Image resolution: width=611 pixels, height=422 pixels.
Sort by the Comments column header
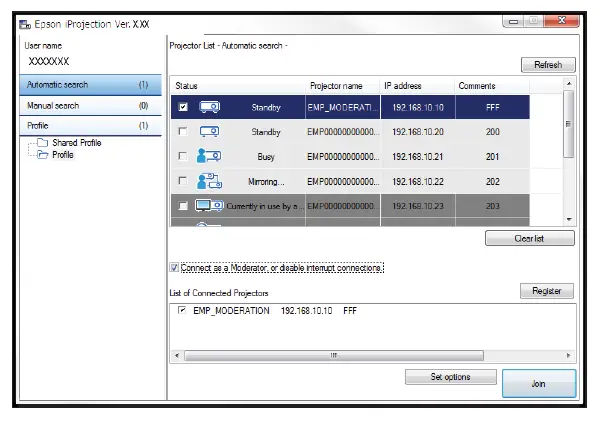coord(492,86)
